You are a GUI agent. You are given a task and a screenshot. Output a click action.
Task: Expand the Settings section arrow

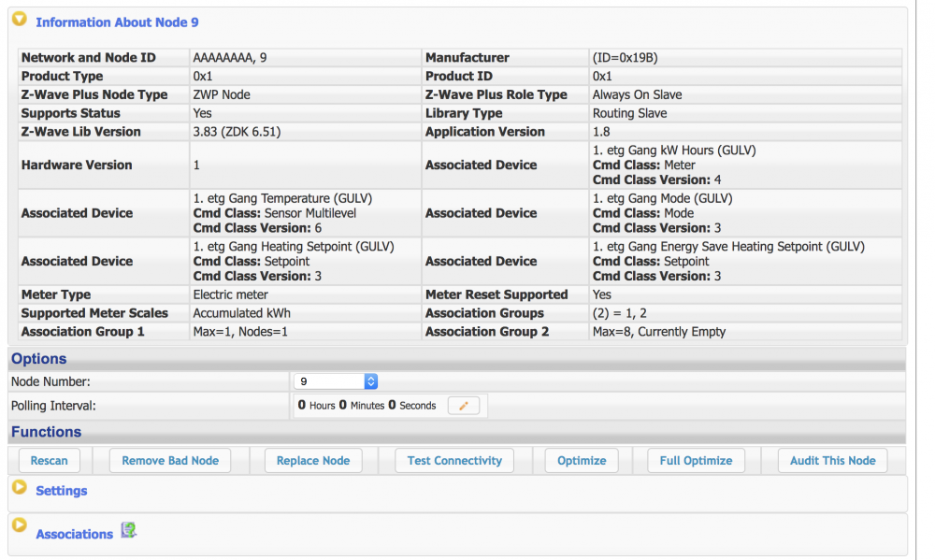(19, 487)
